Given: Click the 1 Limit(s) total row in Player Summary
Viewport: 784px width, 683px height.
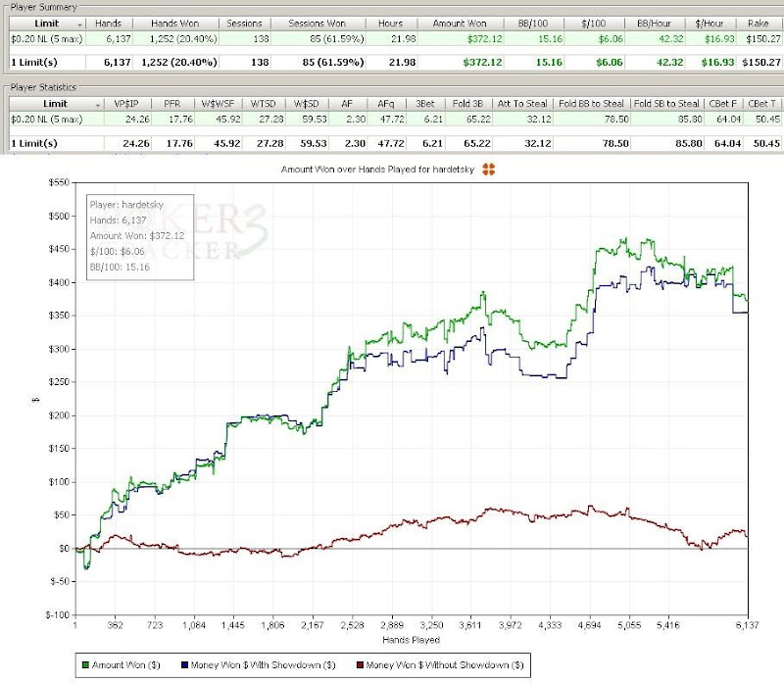Looking at the screenshot, I should 395,63.
